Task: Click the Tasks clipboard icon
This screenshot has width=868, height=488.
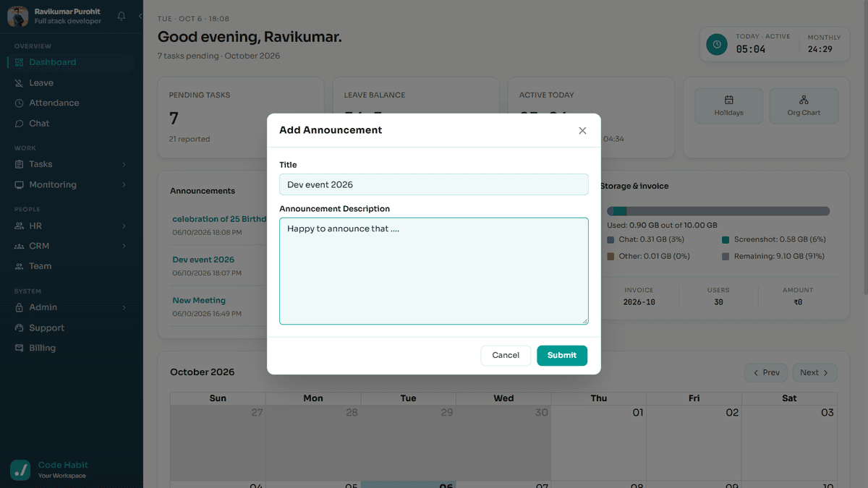Action: pos(20,165)
